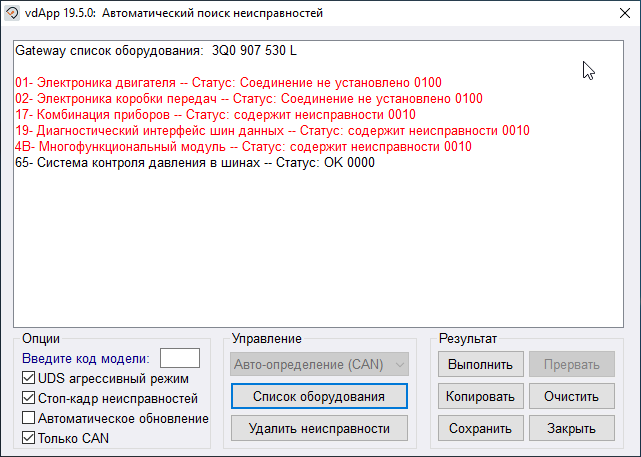Select the 65- Система контроля давления line
The image size is (641, 457).
click(195, 162)
